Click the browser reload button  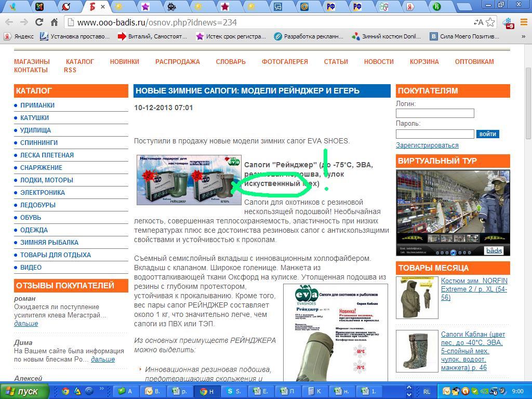(39, 22)
